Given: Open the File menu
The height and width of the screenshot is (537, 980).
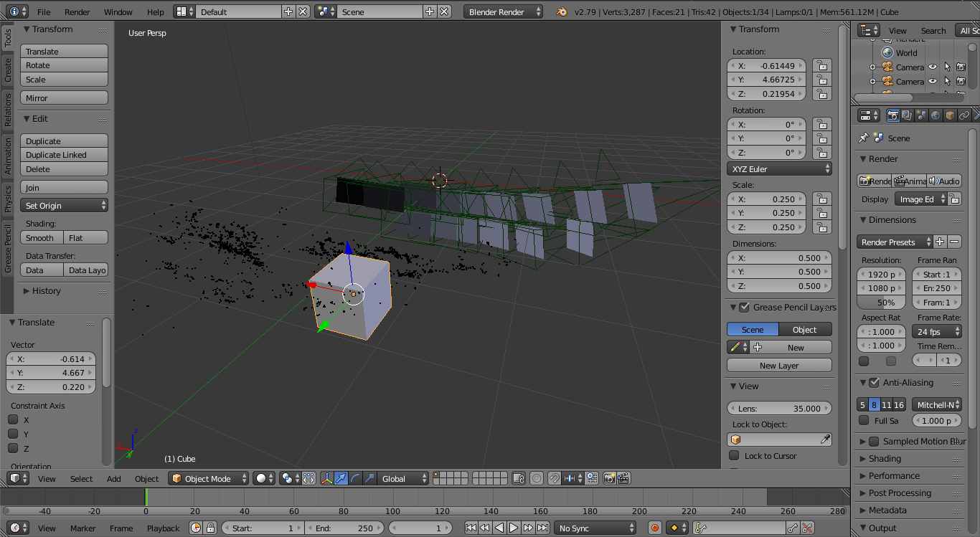Looking at the screenshot, I should tap(44, 11).
